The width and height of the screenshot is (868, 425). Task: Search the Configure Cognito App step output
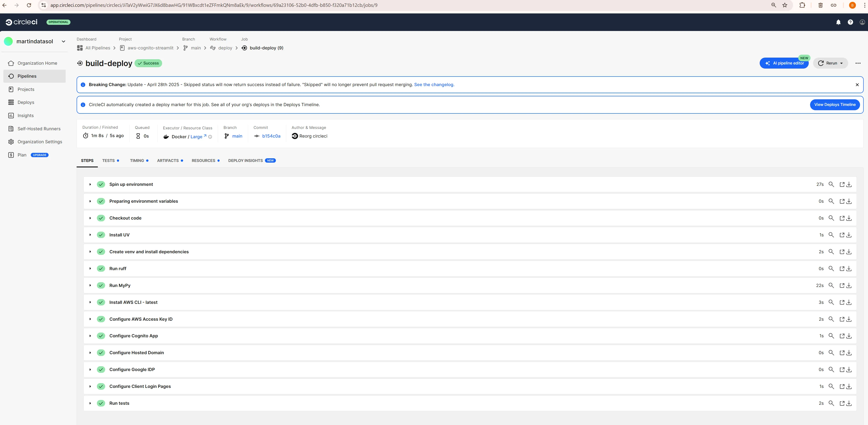click(x=831, y=336)
